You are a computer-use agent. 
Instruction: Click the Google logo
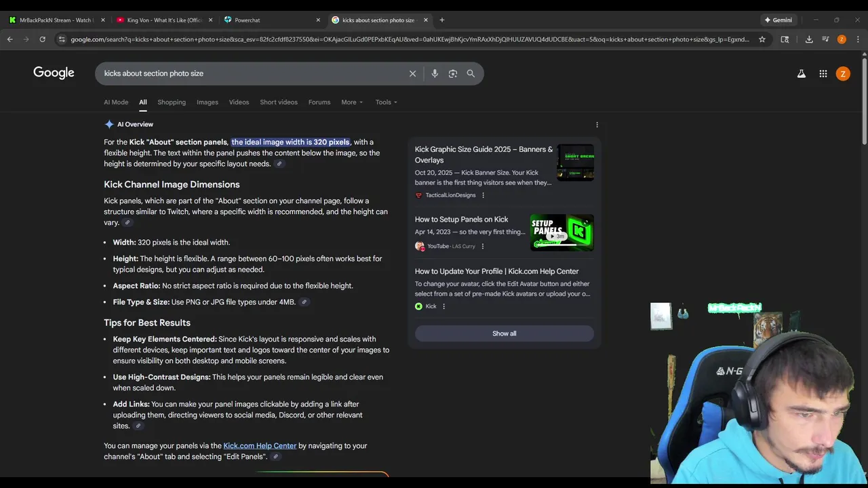point(54,73)
